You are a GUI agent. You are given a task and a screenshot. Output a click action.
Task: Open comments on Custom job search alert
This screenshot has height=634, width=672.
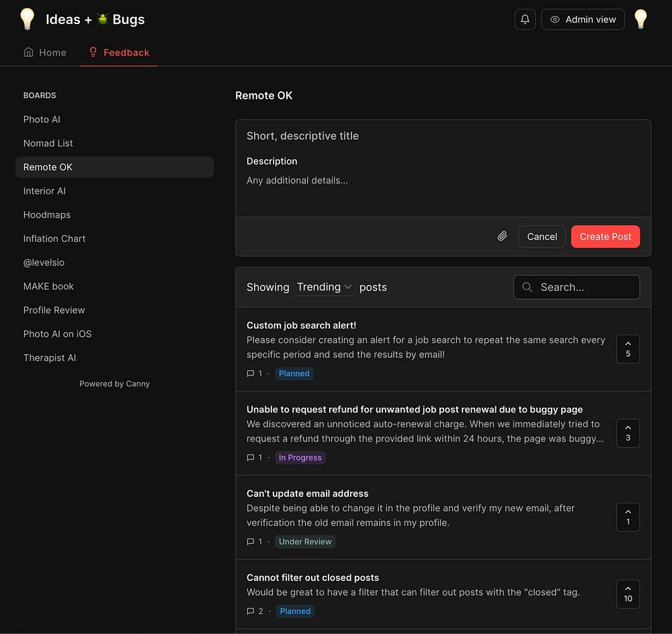pos(255,373)
